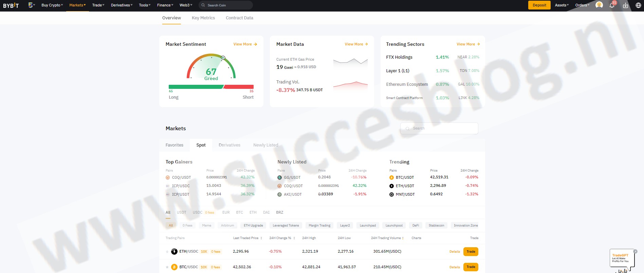Close the TradeGPT popup widget
This screenshot has height=273, width=644.
pyautogui.click(x=635, y=251)
